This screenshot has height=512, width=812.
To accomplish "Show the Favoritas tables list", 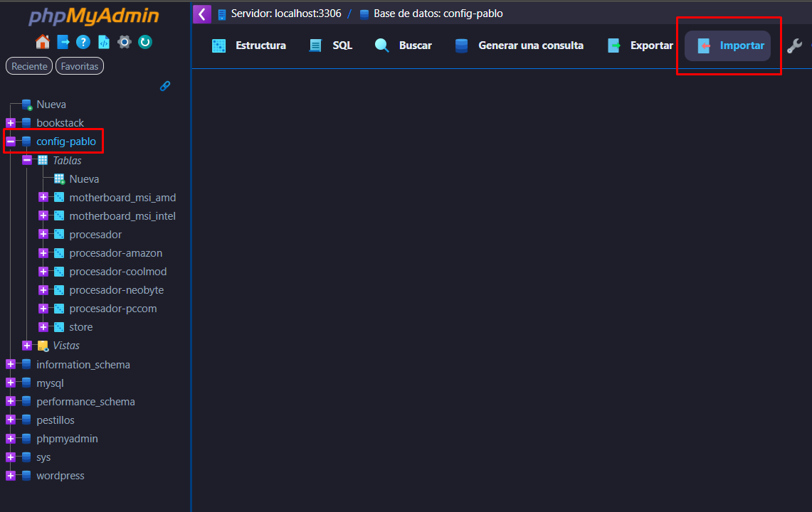I will [80, 66].
